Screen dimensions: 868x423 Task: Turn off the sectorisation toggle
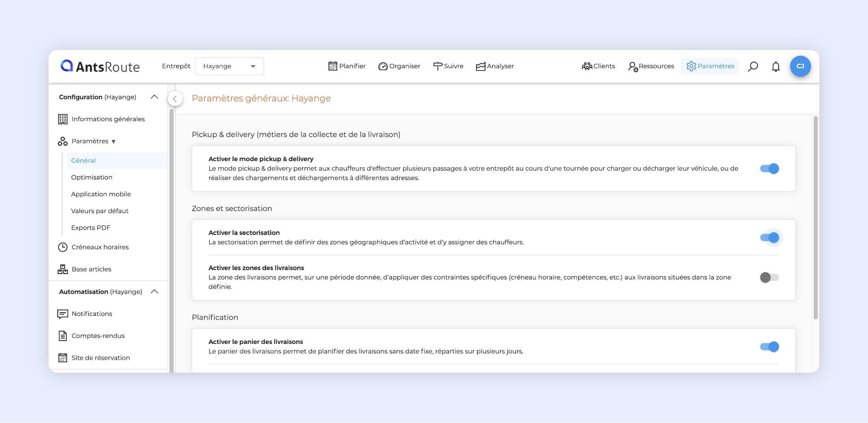click(x=769, y=238)
